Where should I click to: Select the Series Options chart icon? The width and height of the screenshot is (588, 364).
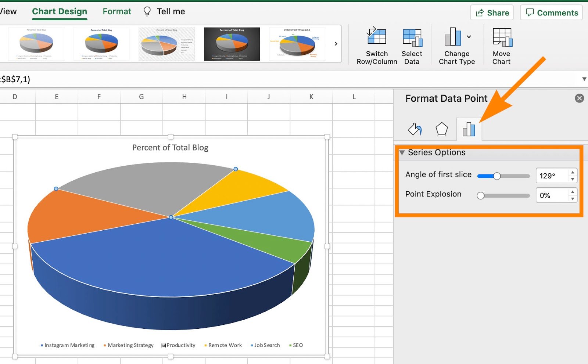click(469, 129)
